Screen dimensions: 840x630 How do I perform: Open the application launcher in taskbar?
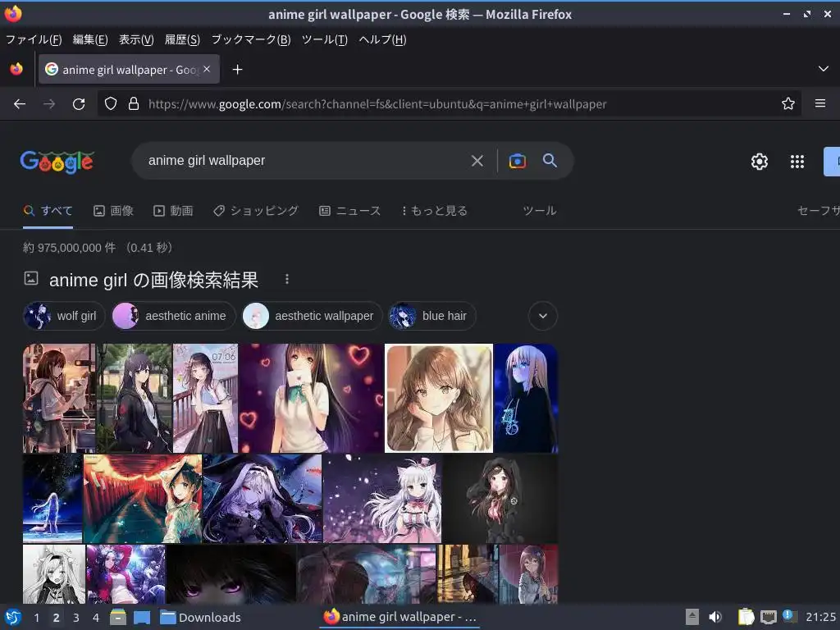point(13,617)
